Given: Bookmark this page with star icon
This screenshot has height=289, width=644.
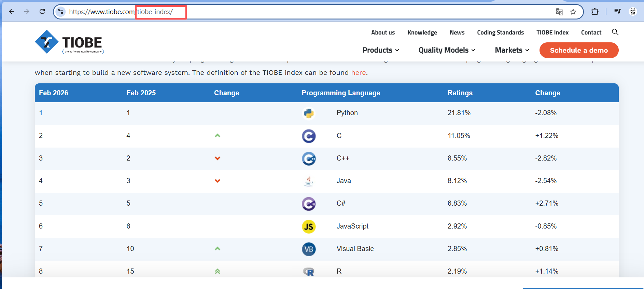Looking at the screenshot, I should click(x=573, y=12).
